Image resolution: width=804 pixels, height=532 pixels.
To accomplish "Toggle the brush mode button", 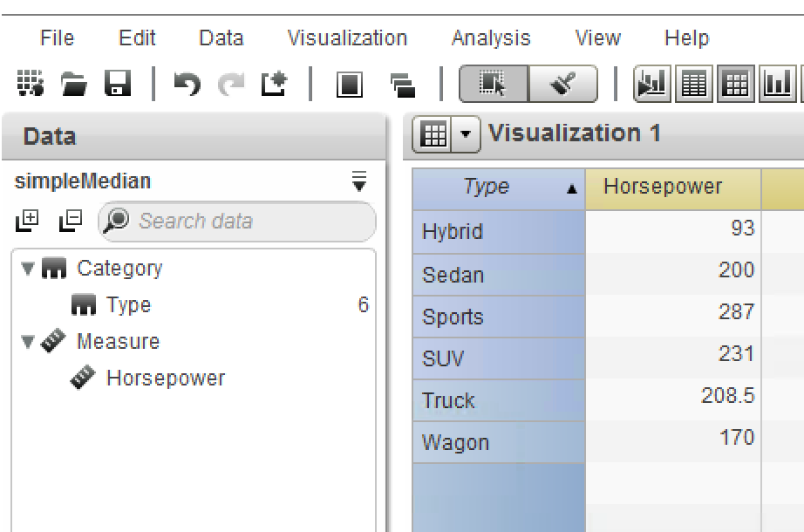I will pyautogui.click(x=563, y=84).
